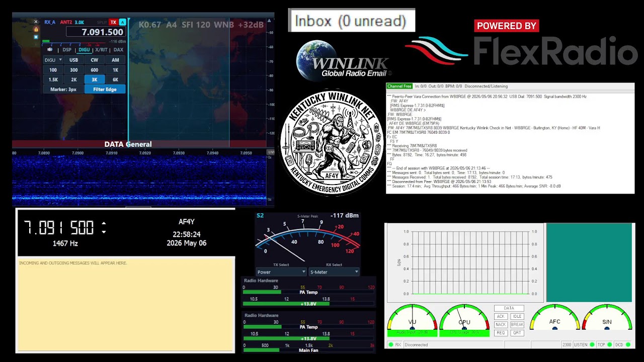Screen dimensions: 644x362
Task: Click the incoming and outgoing messages area
Action: point(126,304)
